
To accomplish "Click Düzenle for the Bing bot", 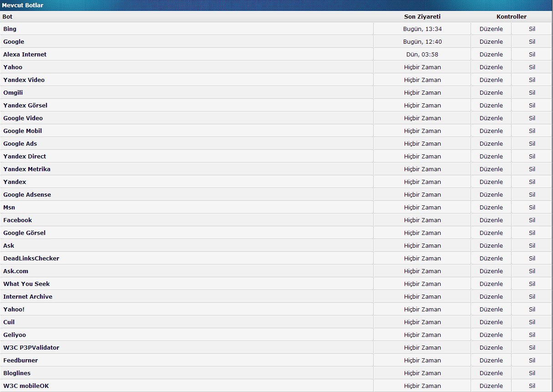I will [x=491, y=29].
